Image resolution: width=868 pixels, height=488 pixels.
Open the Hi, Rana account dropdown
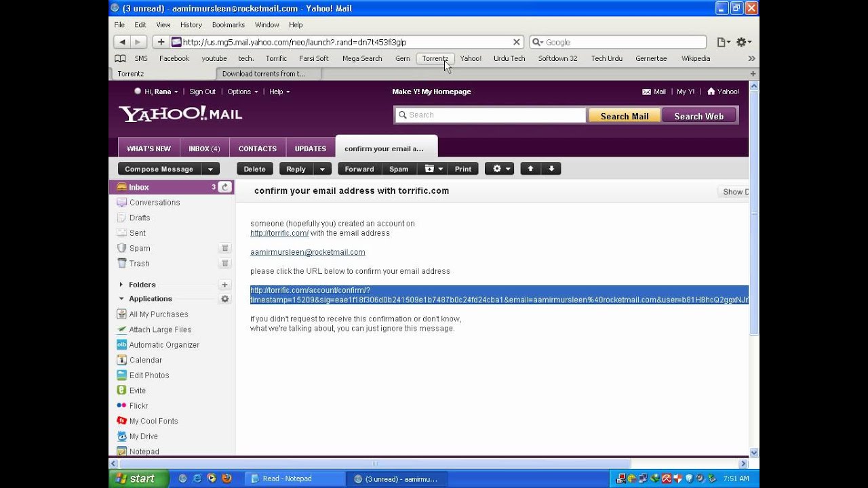pyautogui.click(x=161, y=91)
